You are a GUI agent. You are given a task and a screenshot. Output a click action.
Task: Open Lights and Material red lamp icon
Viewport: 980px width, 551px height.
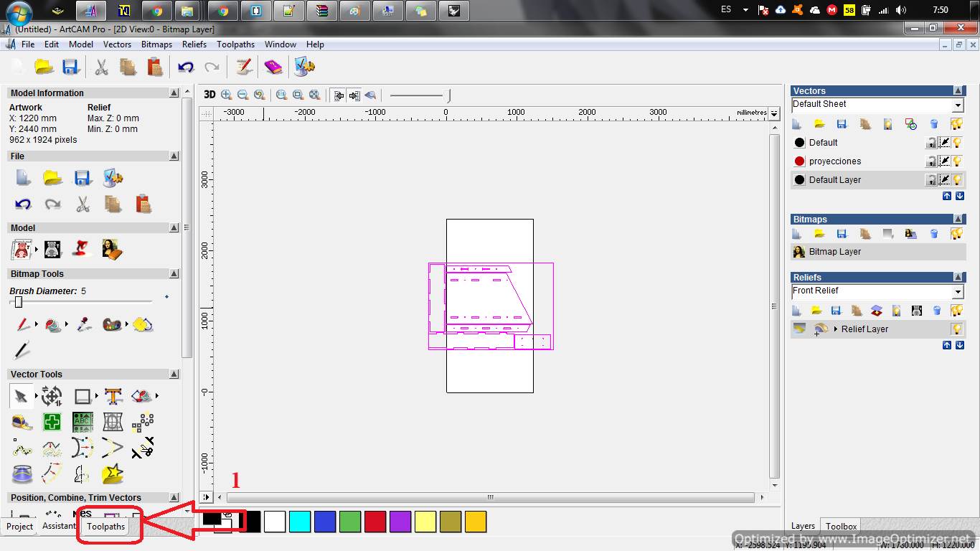tap(81, 250)
